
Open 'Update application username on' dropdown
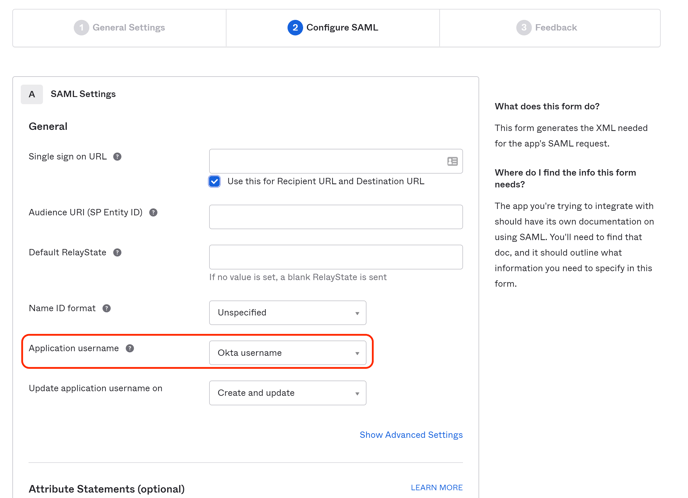point(287,393)
